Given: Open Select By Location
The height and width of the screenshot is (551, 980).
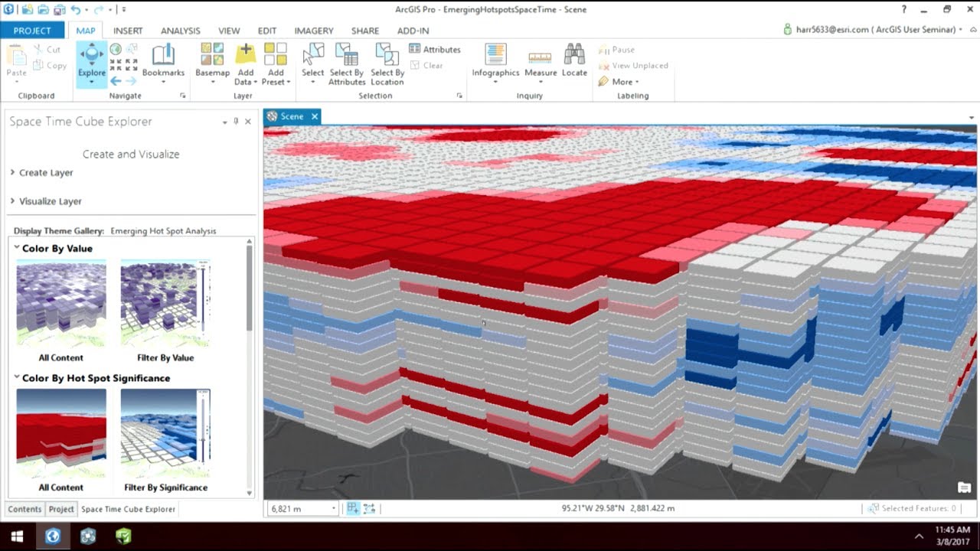Looking at the screenshot, I should (x=387, y=63).
